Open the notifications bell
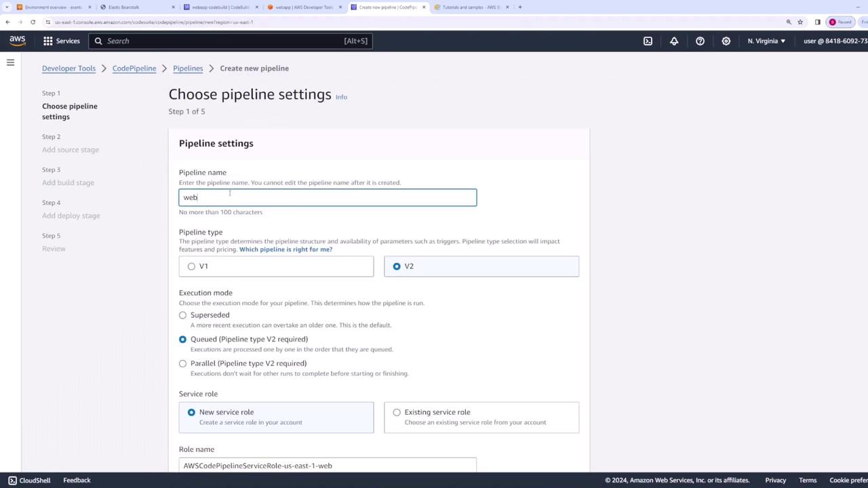The height and width of the screenshot is (488, 868). point(674,41)
